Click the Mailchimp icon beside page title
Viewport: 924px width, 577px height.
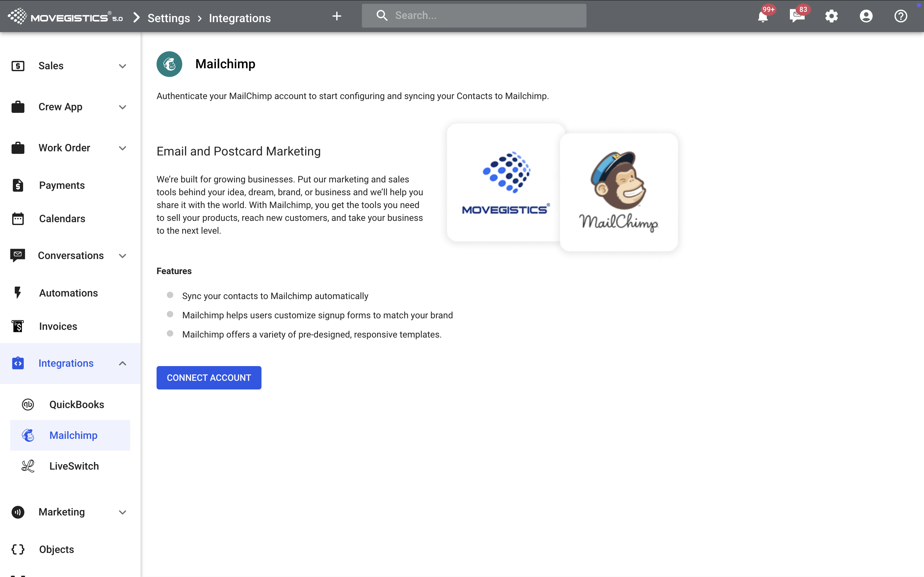(169, 64)
